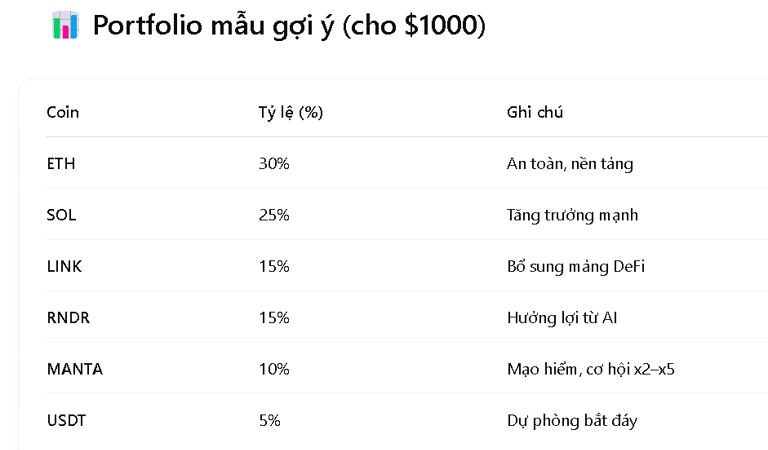This screenshot has height=450, width=768.
Task: Select the RNDR coin cell
Action: (68, 317)
